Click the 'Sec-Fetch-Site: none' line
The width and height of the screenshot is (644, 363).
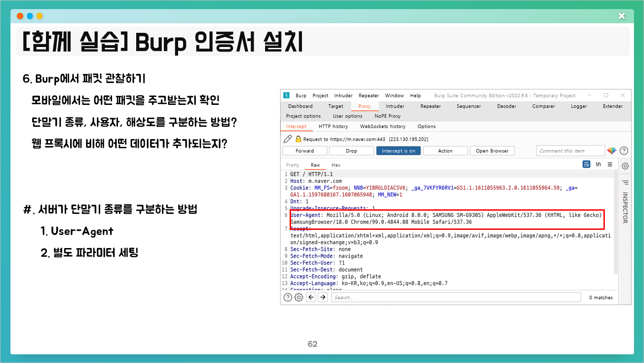click(x=321, y=249)
